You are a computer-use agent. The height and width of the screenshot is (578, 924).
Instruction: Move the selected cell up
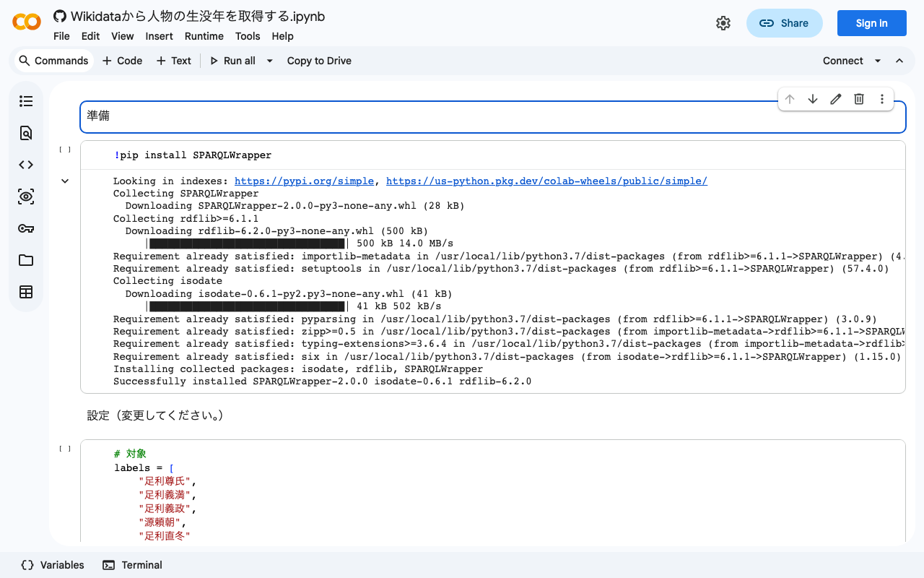[790, 99]
